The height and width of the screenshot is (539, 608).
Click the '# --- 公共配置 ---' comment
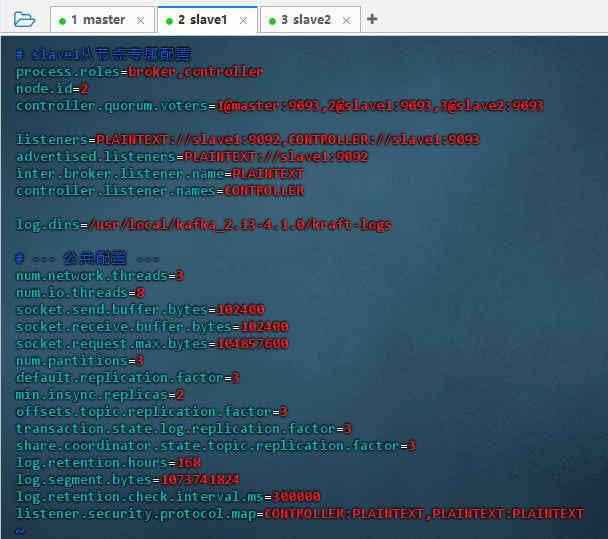click(87, 258)
